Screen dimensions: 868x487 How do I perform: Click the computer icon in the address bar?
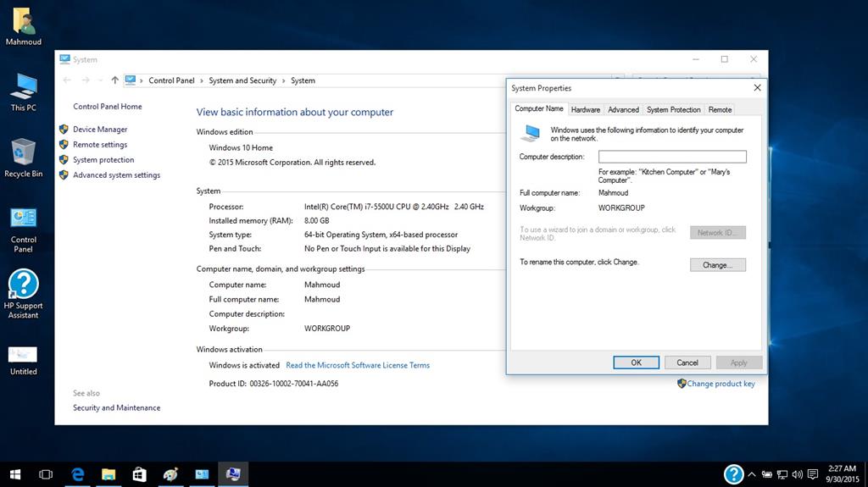pos(130,80)
